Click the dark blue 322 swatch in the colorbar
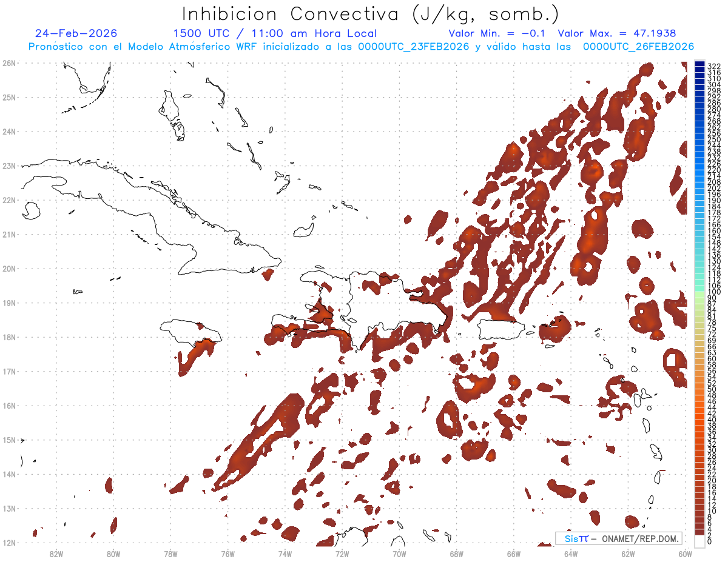 pyautogui.click(x=699, y=64)
